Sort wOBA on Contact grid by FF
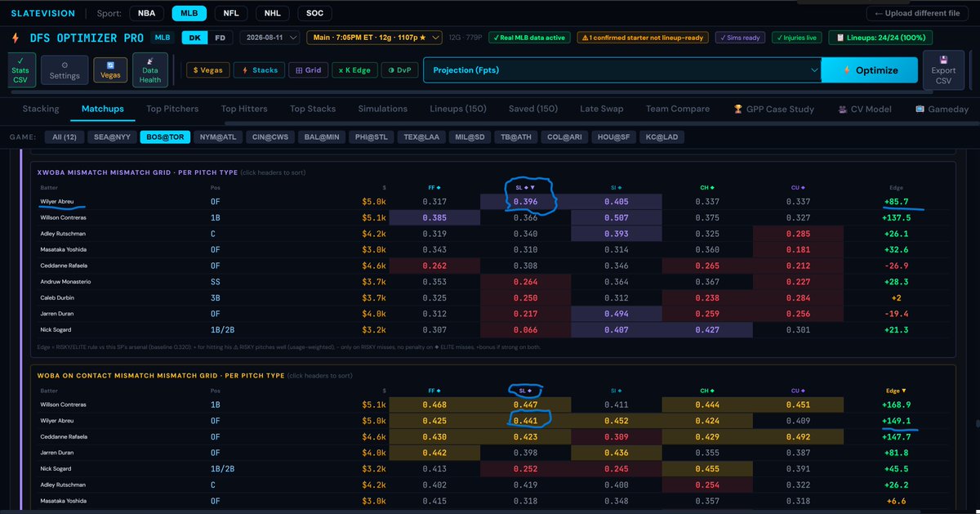The width and height of the screenshot is (980, 514). [436, 391]
